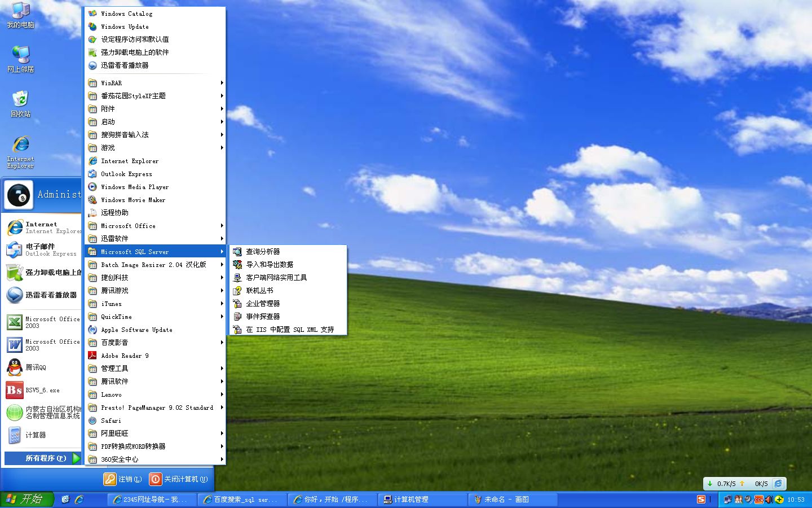Open 事件探查器 entry
The height and width of the screenshot is (508, 812).
click(x=288, y=317)
